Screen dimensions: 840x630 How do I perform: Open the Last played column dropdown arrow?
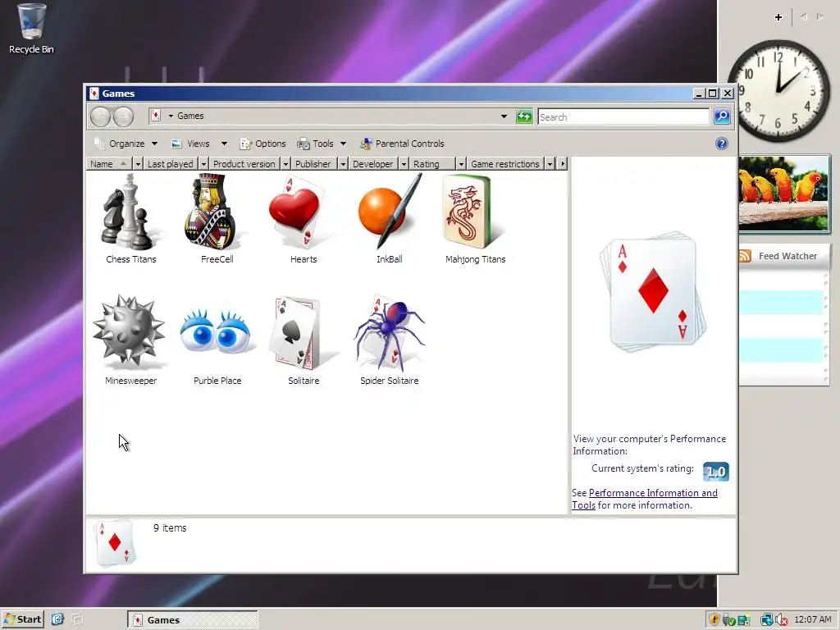[203, 164]
